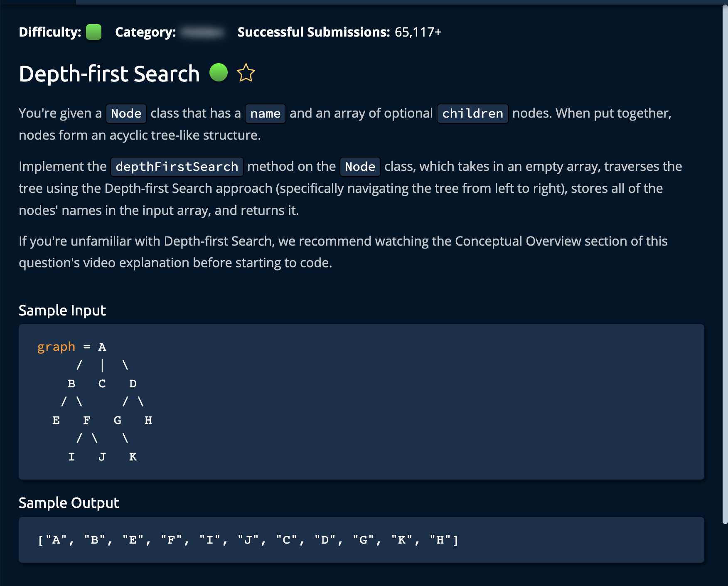Click the "Node" code chip before "class, which"

pyautogui.click(x=360, y=167)
